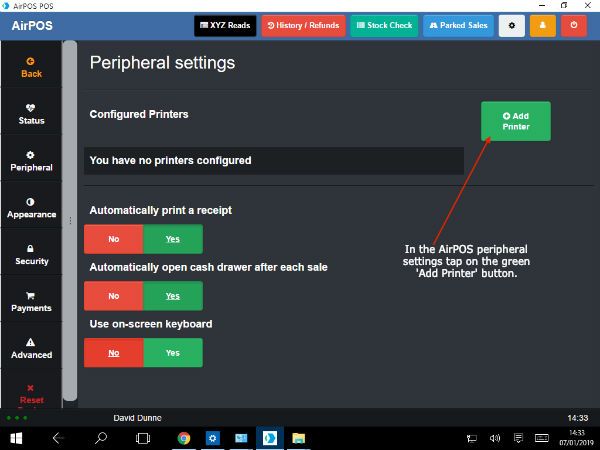Click the David Dunne user name
600x450 pixels.
tap(137, 418)
